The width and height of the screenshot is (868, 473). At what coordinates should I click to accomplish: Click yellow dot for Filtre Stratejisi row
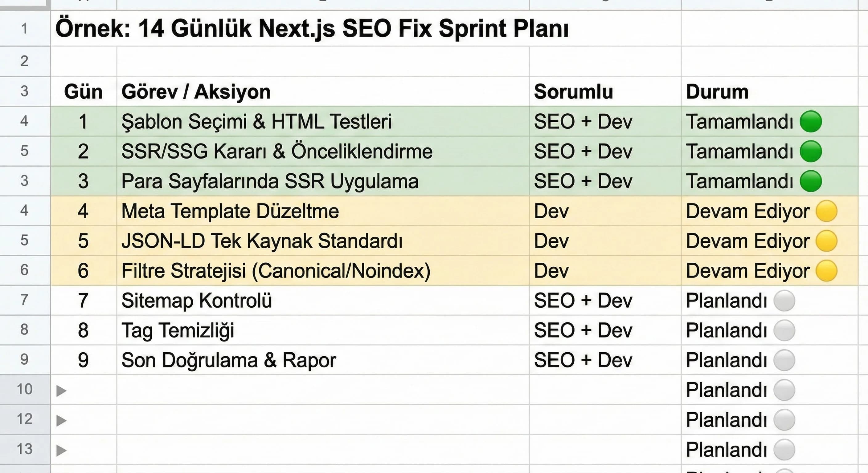click(827, 271)
